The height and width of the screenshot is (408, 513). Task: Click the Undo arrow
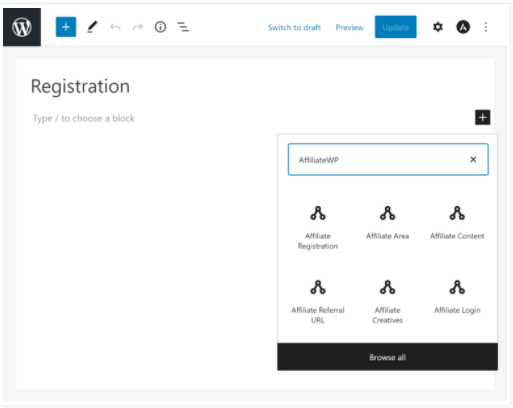115,27
